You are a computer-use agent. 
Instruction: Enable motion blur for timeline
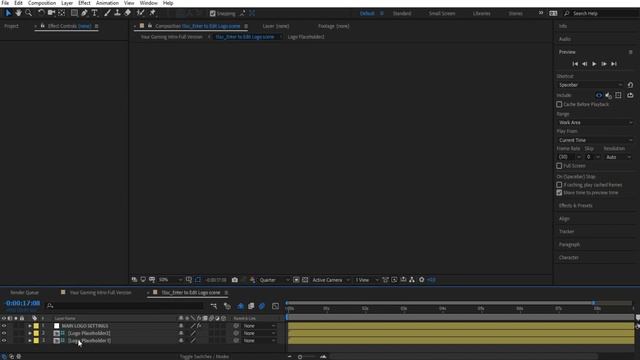coord(262,306)
